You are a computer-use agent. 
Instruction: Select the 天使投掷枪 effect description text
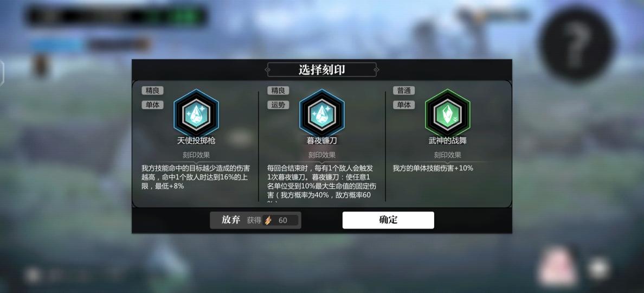point(196,177)
